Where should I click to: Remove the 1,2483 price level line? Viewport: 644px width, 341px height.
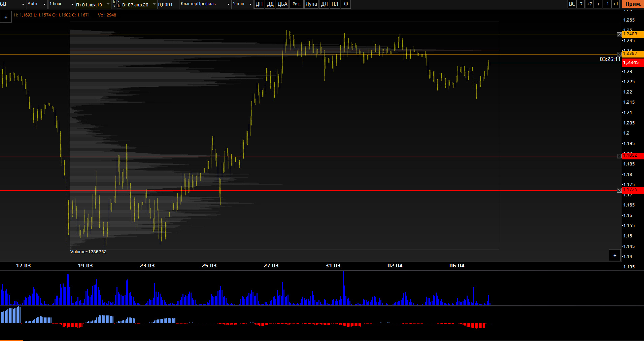click(x=619, y=35)
